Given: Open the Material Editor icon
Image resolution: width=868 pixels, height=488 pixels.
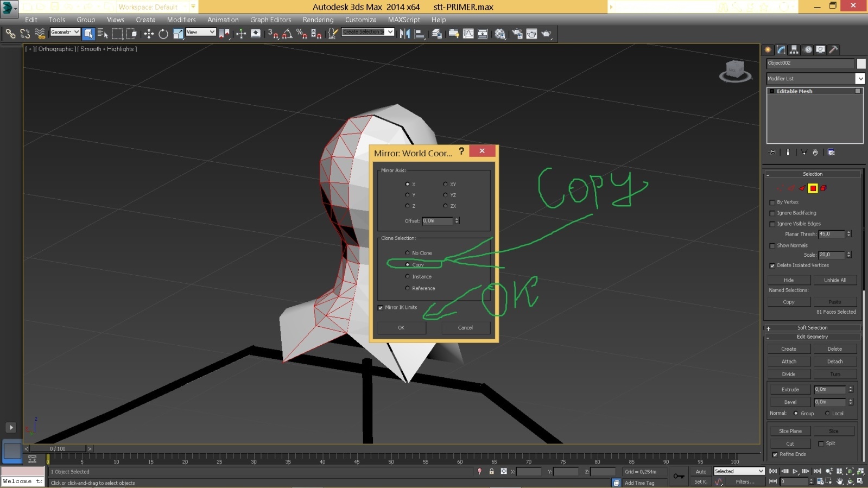Looking at the screenshot, I should coord(500,34).
